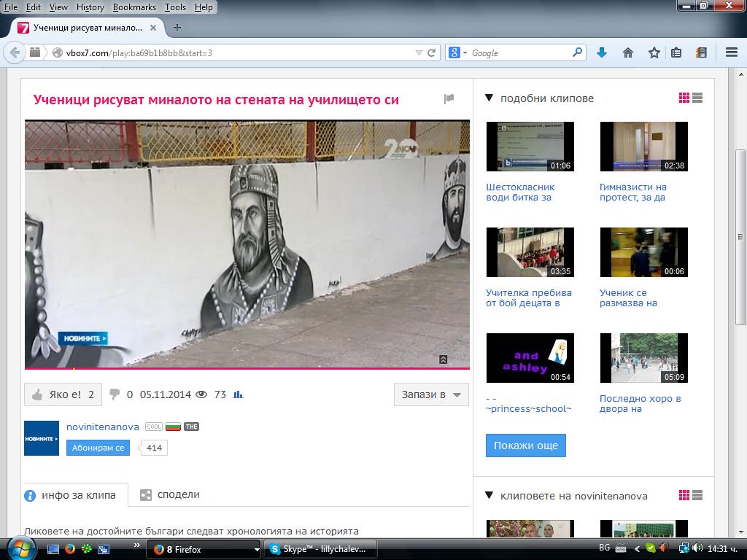Screen dimensions: 747x560
Task: Click the thumbs down dislike icon
Action: pyautogui.click(x=115, y=394)
